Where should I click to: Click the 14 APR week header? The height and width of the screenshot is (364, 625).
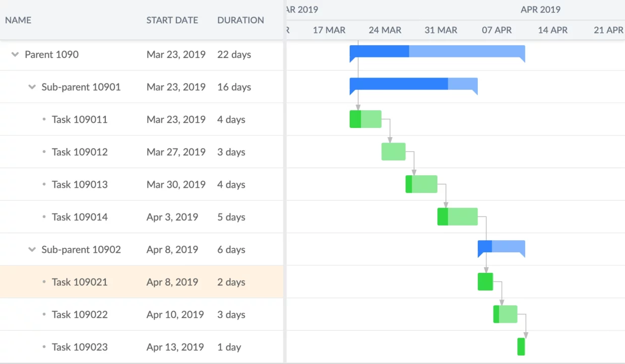(553, 30)
